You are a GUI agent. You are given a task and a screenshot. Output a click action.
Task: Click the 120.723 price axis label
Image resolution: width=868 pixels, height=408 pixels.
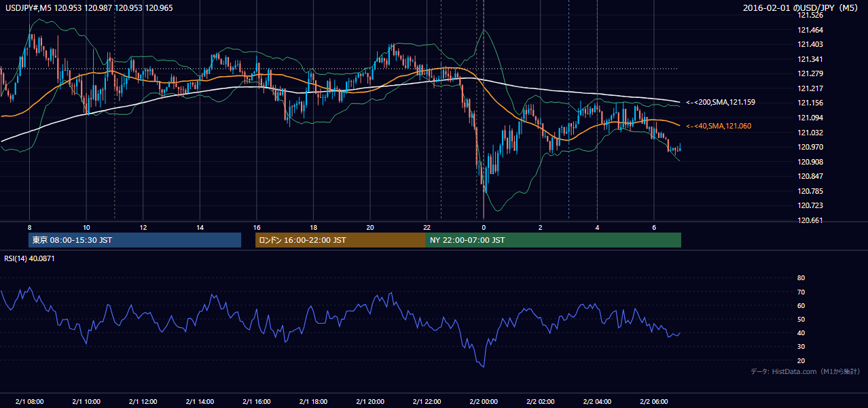[810, 205]
